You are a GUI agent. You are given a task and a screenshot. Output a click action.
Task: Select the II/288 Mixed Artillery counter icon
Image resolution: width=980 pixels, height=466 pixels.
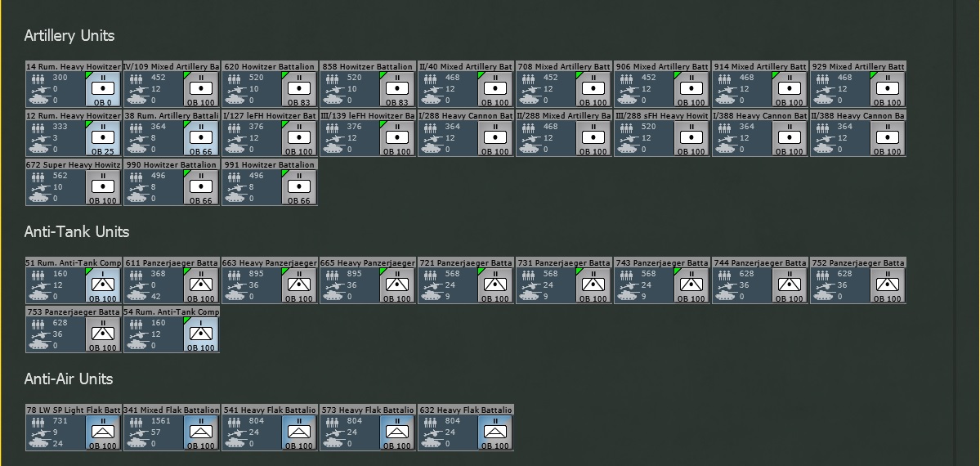click(593, 137)
